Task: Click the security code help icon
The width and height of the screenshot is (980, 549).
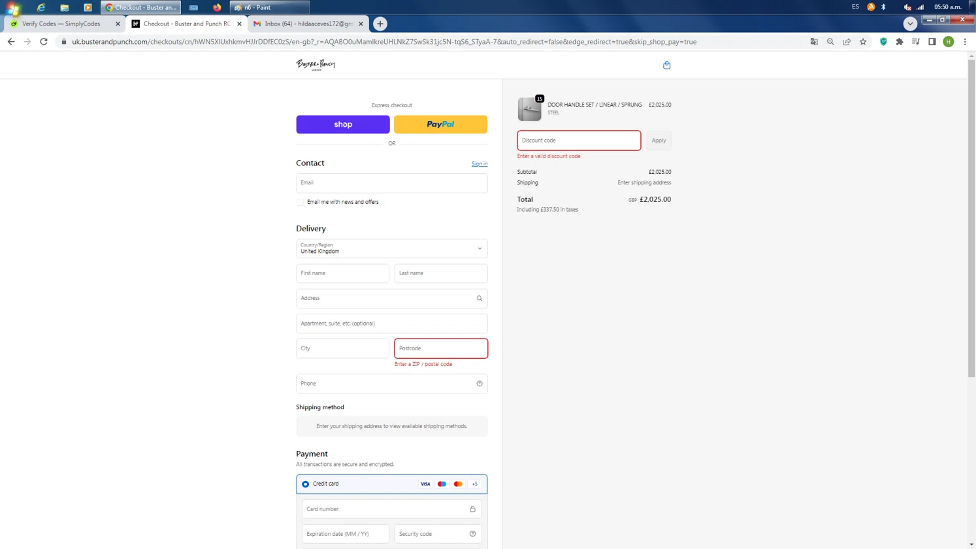Action: point(474,535)
